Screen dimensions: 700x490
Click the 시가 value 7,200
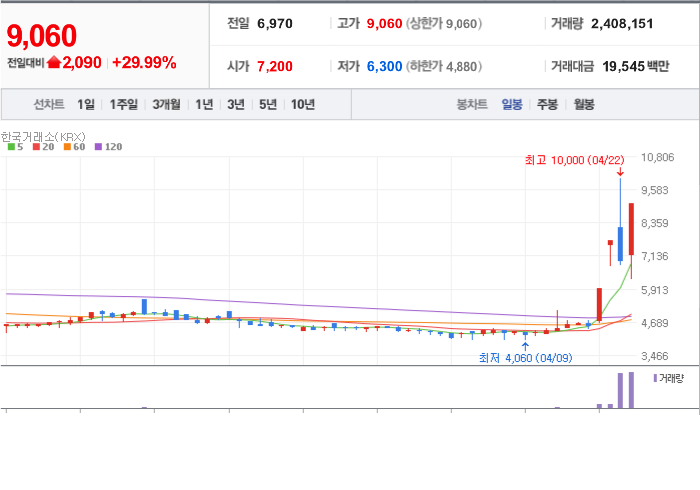point(275,66)
